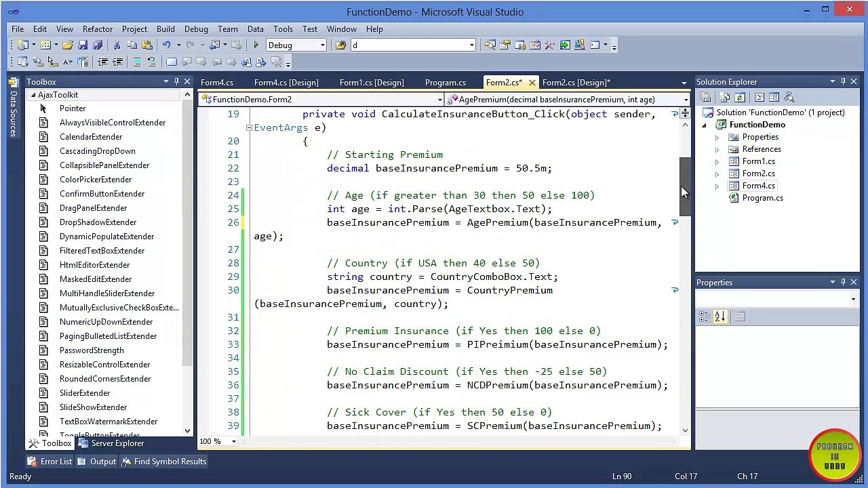The image size is (868, 488).
Task: Collapse the FunctionDemo project node
Action: [704, 125]
